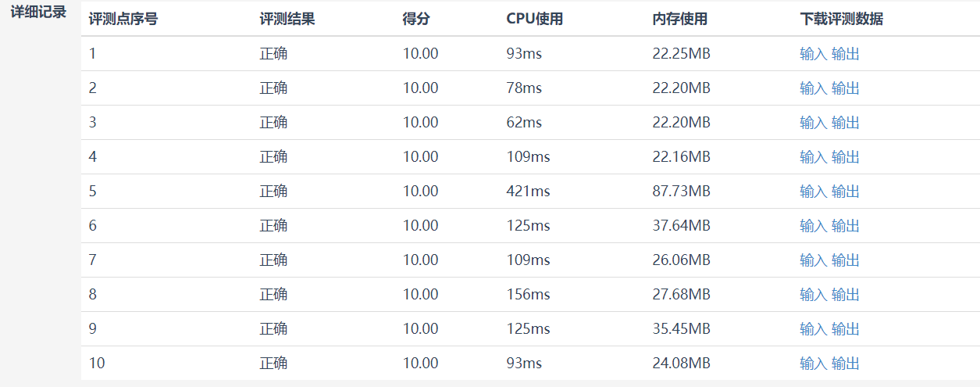980x387 pixels.
Task: Download the 输出 data for test point 1
Action: click(846, 54)
